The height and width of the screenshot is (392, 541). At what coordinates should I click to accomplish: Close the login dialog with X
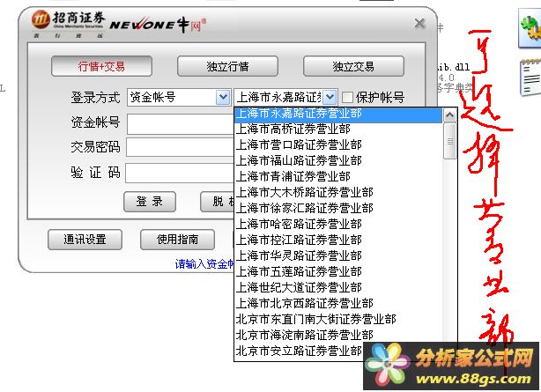[x=419, y=24]
